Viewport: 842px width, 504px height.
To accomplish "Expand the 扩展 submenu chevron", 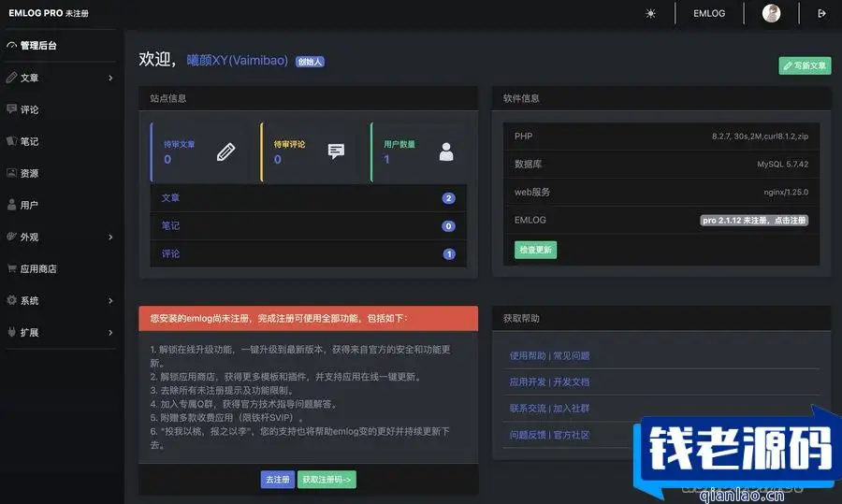I will 110,332.
